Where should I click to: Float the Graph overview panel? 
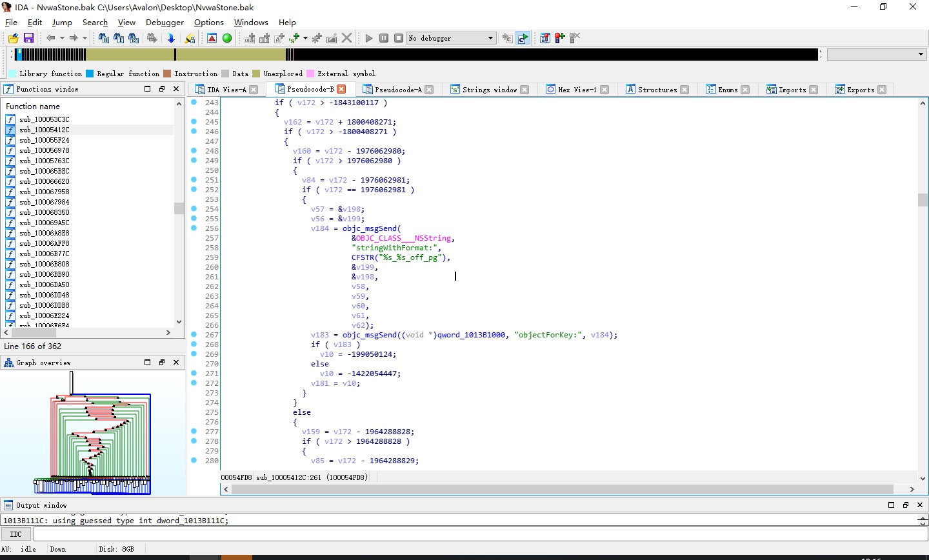[162, 363]
